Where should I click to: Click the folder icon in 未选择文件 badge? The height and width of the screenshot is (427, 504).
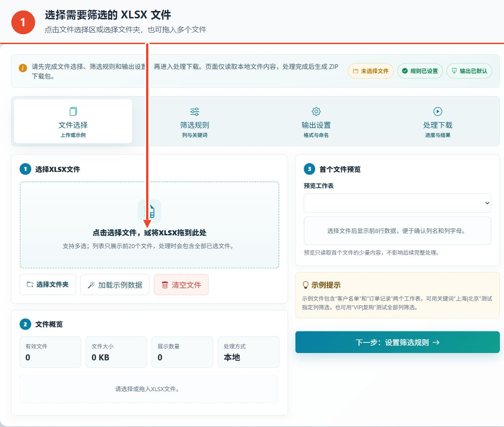pyautogui.click(x=355, y=71)
